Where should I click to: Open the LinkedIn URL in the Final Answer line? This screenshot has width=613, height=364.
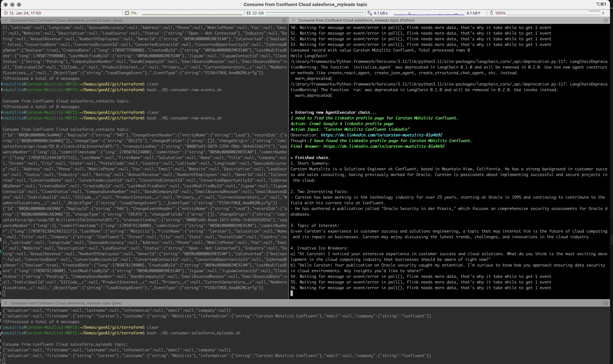(x=384, y=146)
